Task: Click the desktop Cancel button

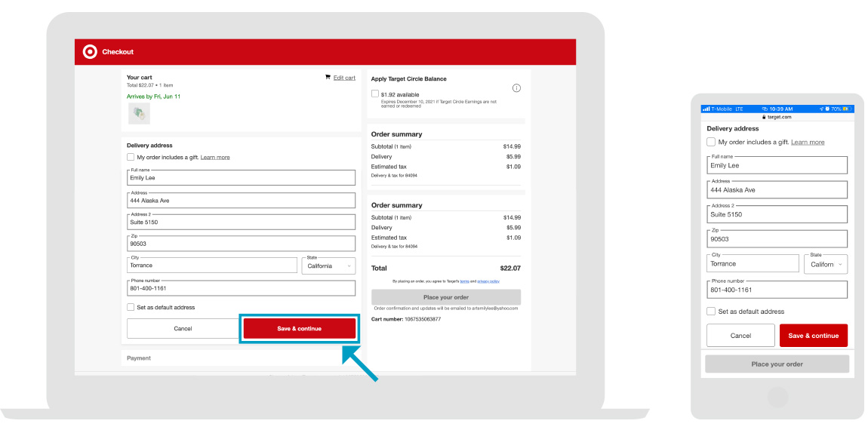Action: point(183,329)
